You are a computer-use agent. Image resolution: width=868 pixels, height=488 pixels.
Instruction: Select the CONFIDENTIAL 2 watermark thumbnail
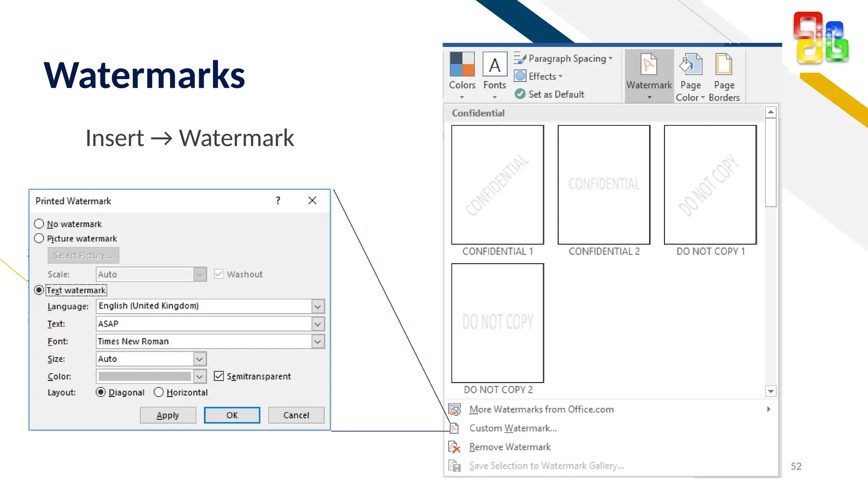(x=604, y=185)
